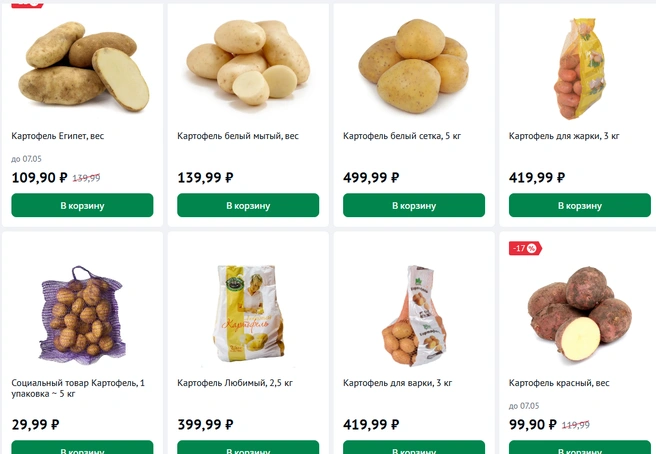Open purple net Социальный товар Картофель photo
Viewport: 656px width, 454px height.
click(x=82, y=313)
